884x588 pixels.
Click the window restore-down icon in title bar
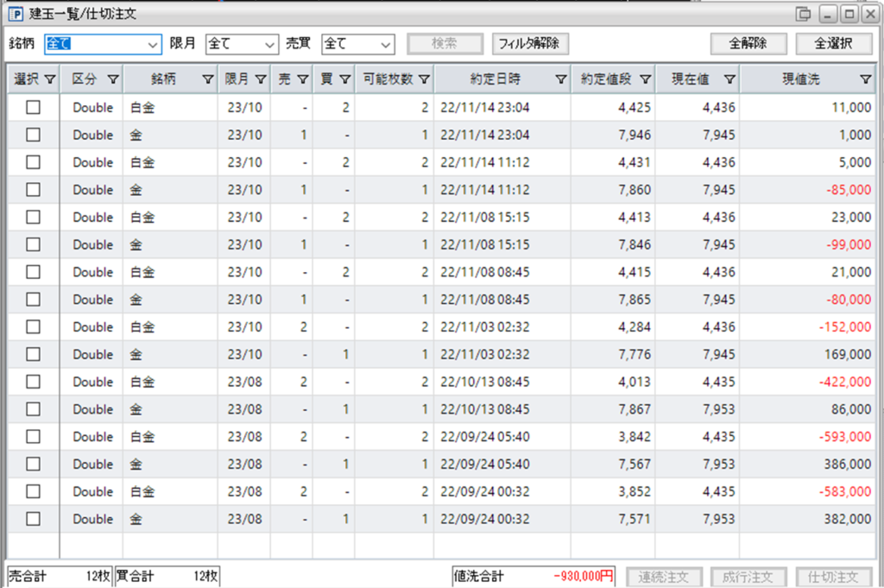click(803, 14)
